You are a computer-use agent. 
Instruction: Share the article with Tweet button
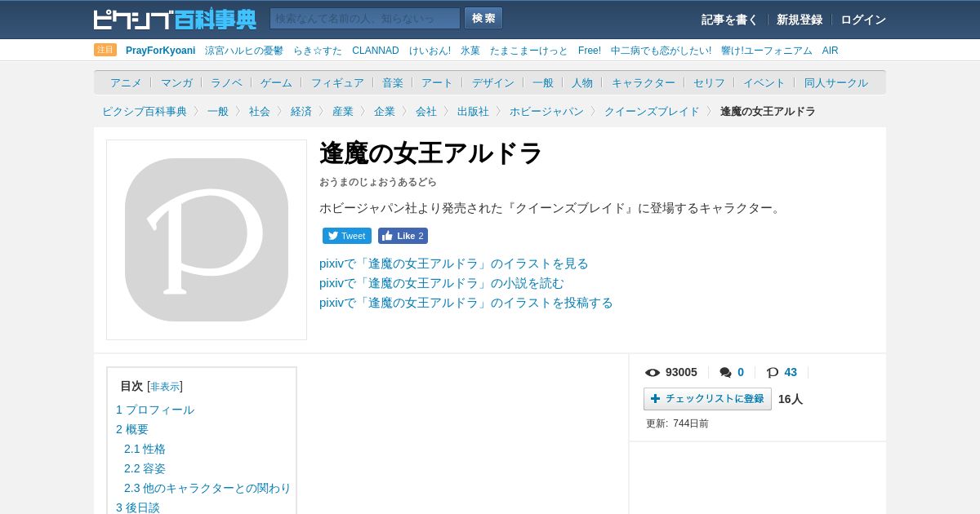click(x=347, y=236)
